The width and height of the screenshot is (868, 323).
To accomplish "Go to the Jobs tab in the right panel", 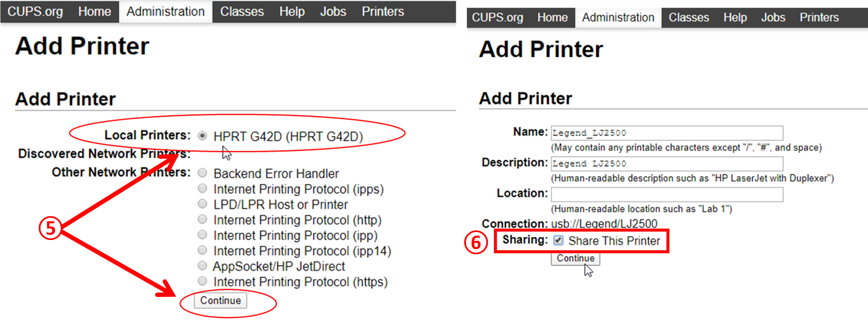I will [x=773, y=17].
